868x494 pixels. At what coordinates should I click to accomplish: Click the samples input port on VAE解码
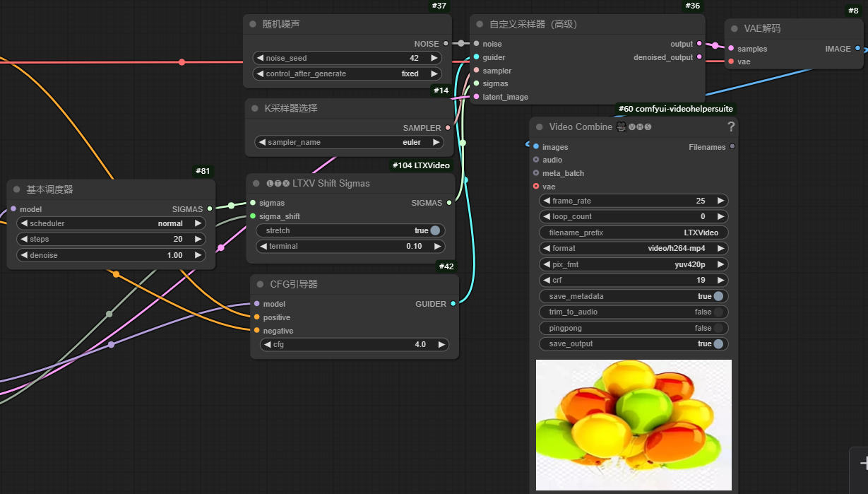(731, 49)
